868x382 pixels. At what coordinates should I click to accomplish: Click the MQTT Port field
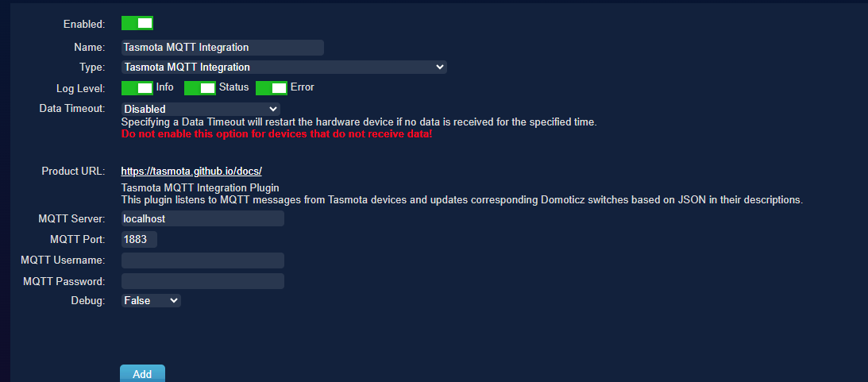tap(139, 239)
